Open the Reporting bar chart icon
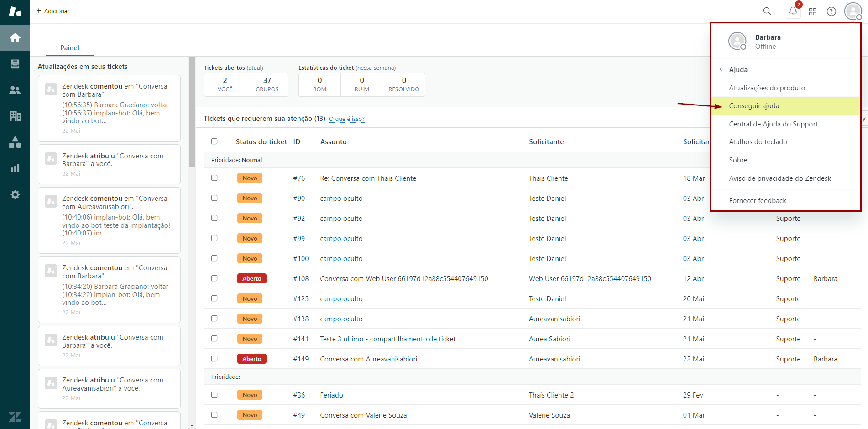 pos(15,168)
